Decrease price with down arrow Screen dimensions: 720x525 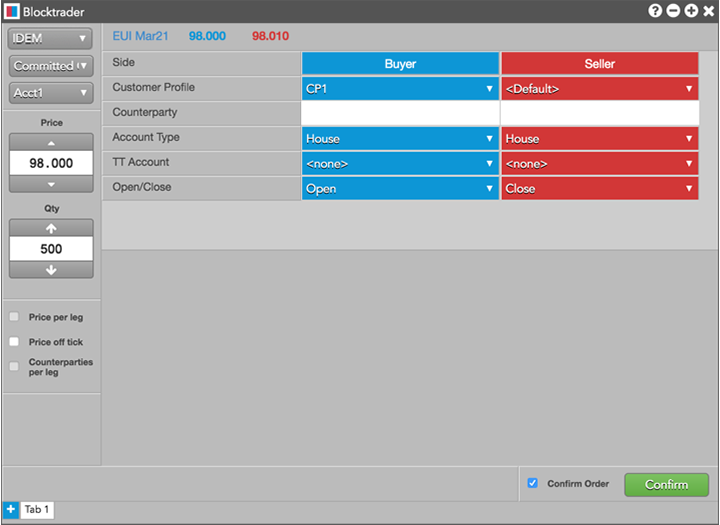tap(51, 184)
